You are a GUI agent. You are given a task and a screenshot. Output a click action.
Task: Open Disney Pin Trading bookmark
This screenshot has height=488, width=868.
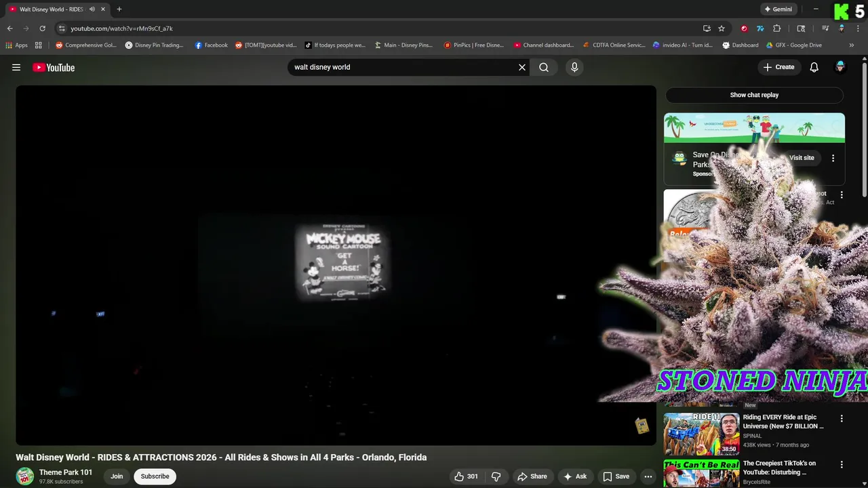155,45
